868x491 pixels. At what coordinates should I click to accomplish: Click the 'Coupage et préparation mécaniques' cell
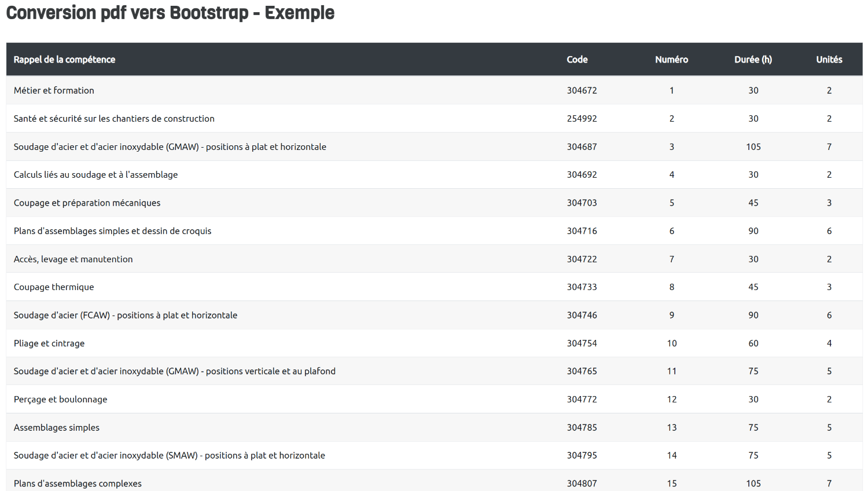[87, 203]
